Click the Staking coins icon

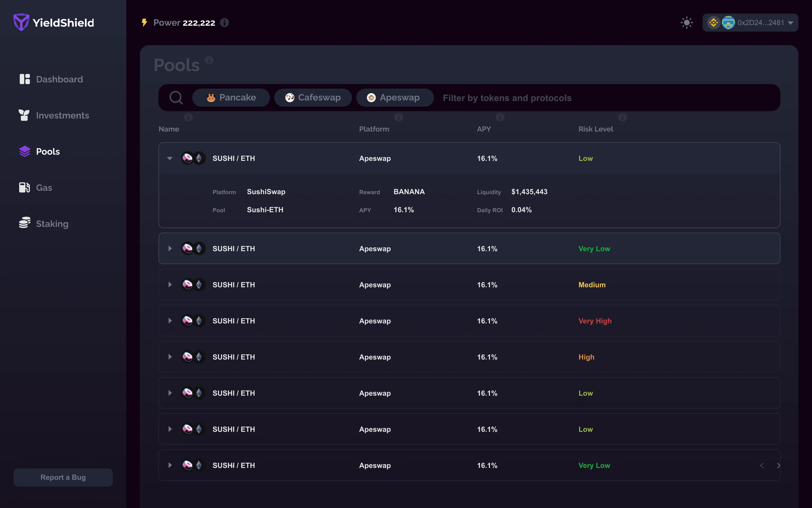pyautogui.click(x=25, y=222)
